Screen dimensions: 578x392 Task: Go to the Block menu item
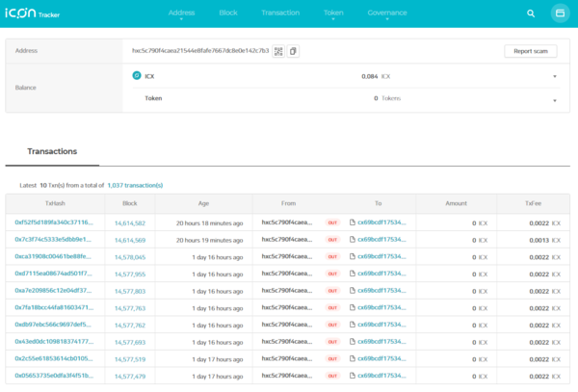228,13
